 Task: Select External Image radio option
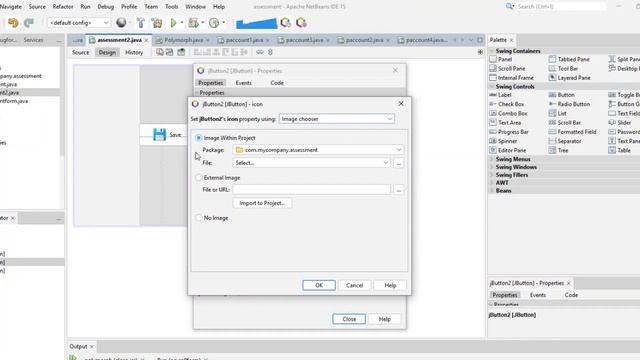tap(199, 178)
